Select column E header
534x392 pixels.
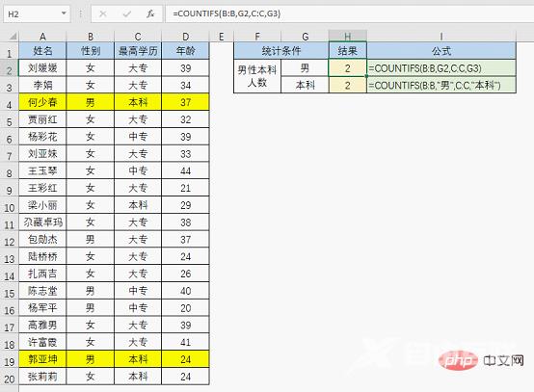point(222,37)
